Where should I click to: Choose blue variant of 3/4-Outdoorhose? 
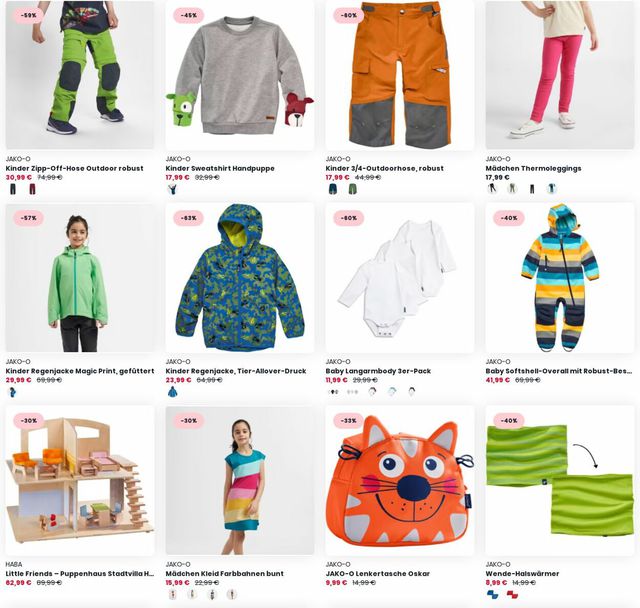coord(333,189)
